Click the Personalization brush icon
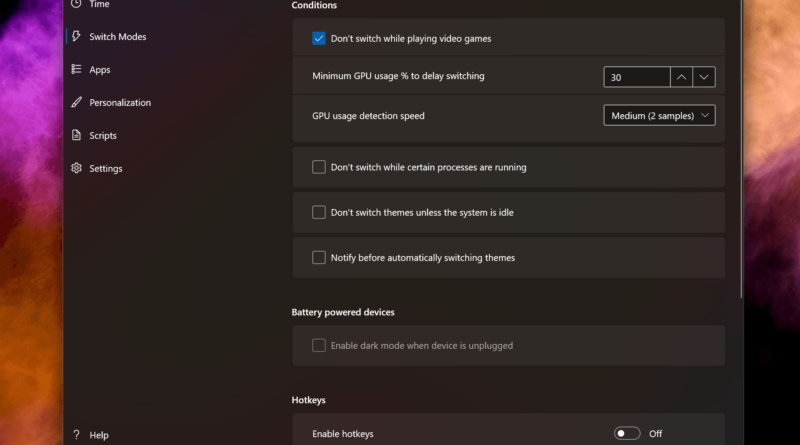This screenshot has height=445, width=800. point(76,102)
